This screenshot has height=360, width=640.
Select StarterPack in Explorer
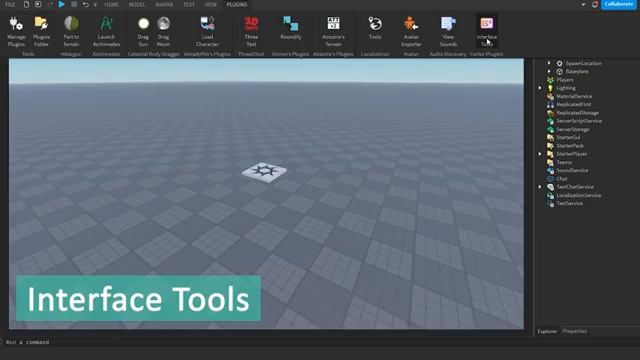[x=570, y=146]
